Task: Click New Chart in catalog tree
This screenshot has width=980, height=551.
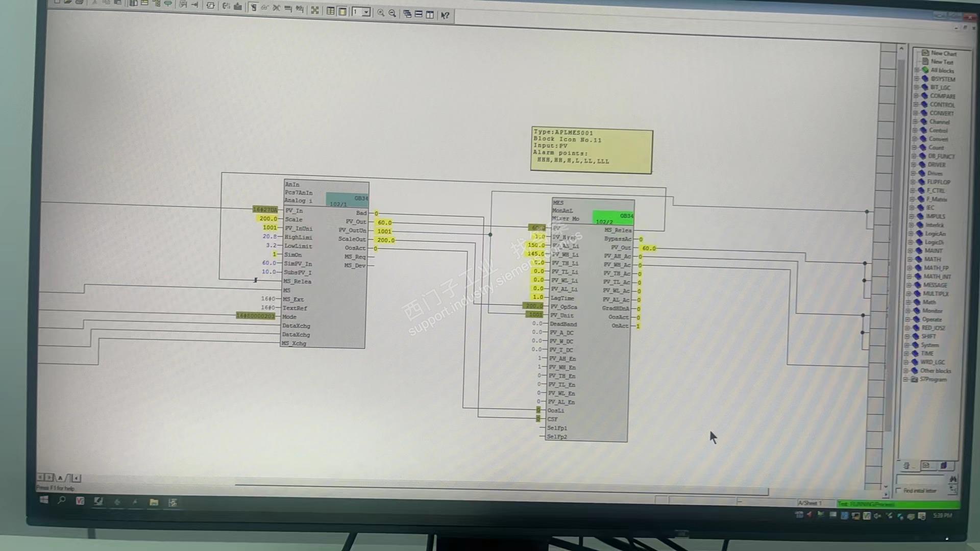Action: pos(943,54)
